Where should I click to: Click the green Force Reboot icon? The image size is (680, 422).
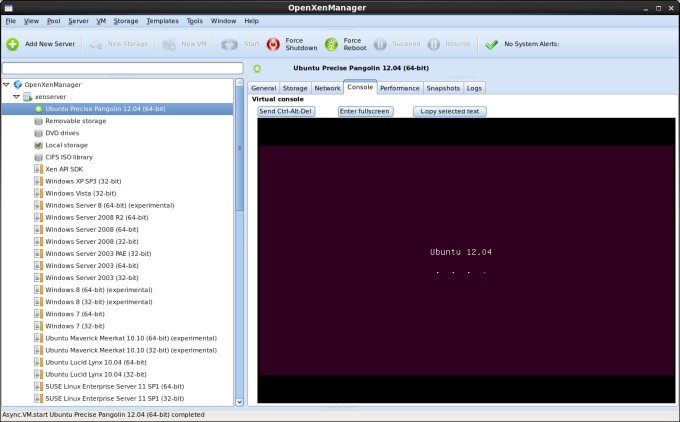click(x=331, y=44)
